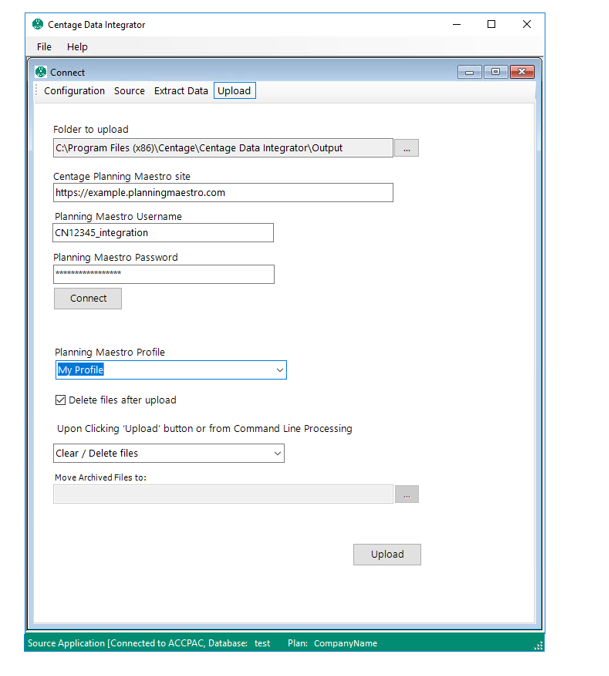Maximize the Centage Data Integrator window
The height and width of the screenshot is (676, 609).
tap(491, 24)
